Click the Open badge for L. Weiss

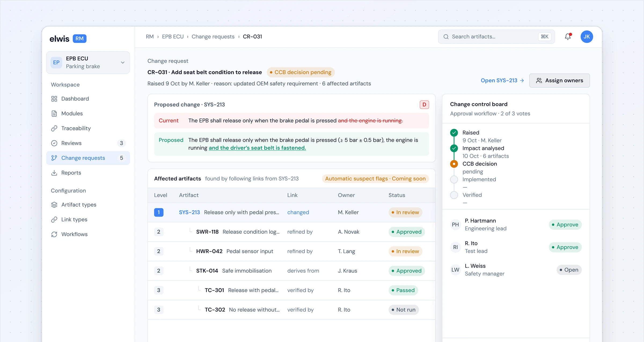click(x=569, y=270)
